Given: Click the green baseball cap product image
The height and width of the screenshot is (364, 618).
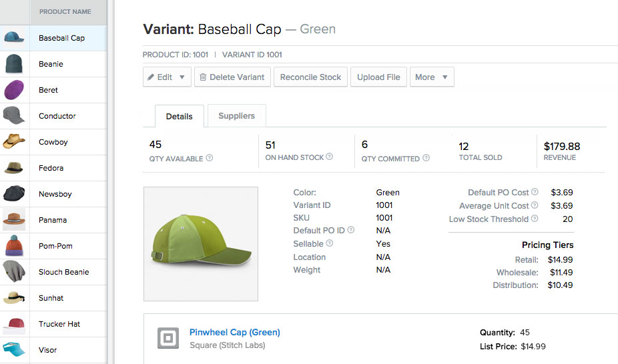Looking at the screenshot, I should pyautogui.click(x=201, y=244).
